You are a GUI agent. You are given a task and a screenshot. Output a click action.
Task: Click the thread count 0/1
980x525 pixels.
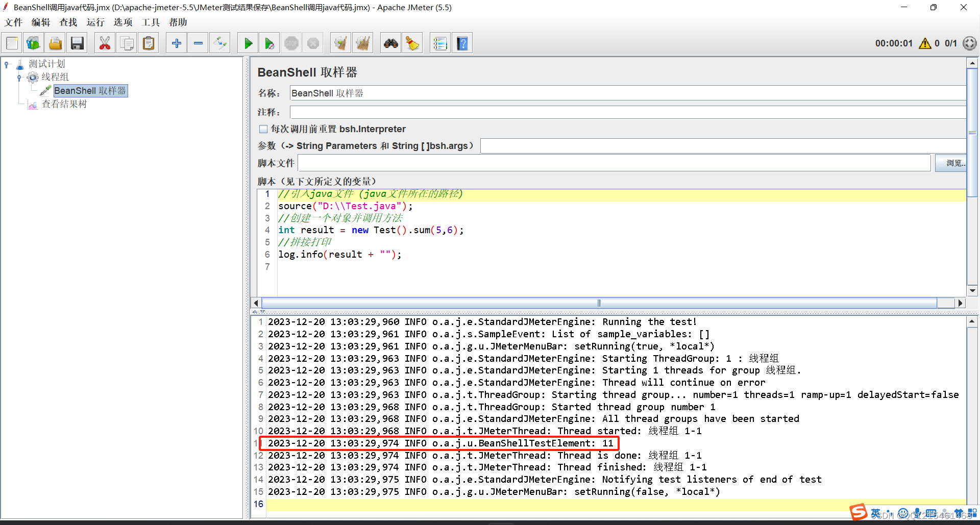point(951,43)
